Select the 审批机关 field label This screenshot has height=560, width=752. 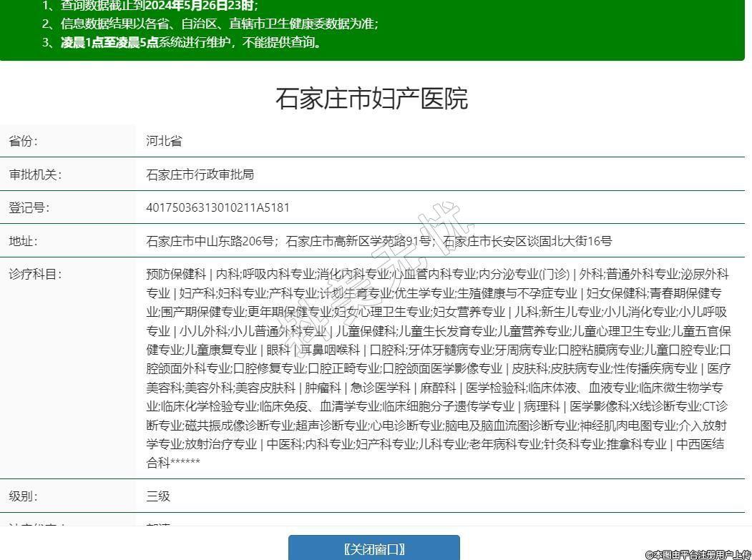pyautogui.click(x=35, y=175)
